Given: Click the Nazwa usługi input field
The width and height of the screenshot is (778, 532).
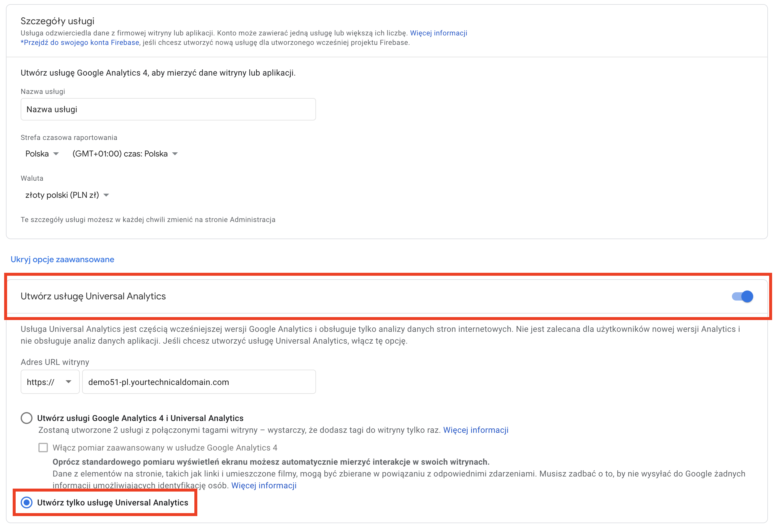Looking at the screenshot, I should pos(168,110).
